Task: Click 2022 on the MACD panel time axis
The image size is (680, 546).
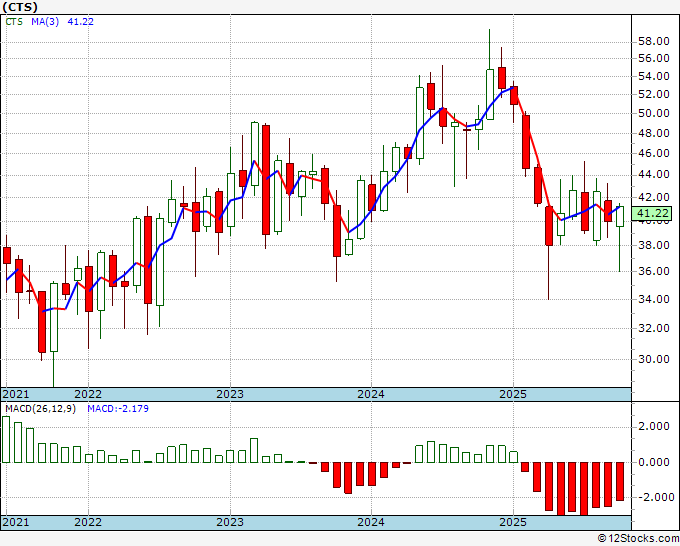Action: point(88,522)
